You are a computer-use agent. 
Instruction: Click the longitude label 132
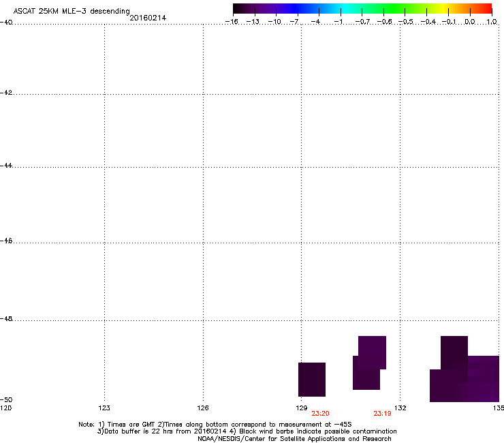(x=400, y=408)
